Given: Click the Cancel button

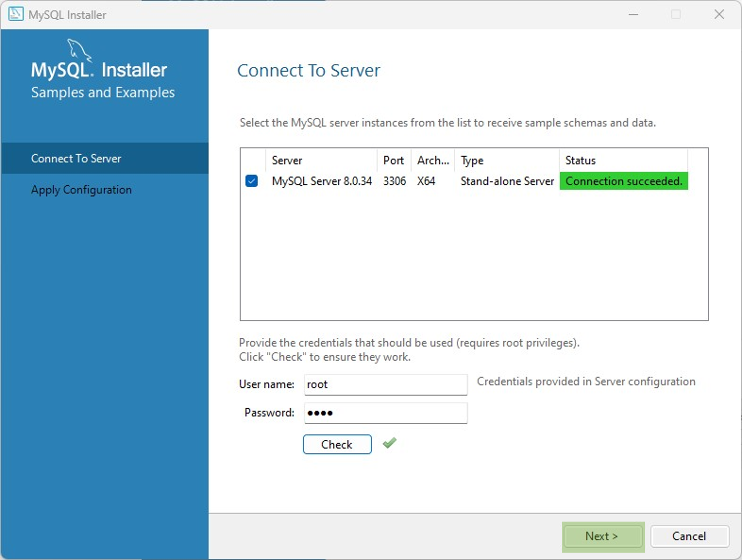Looking at the screenshot, I should [689, 536].
